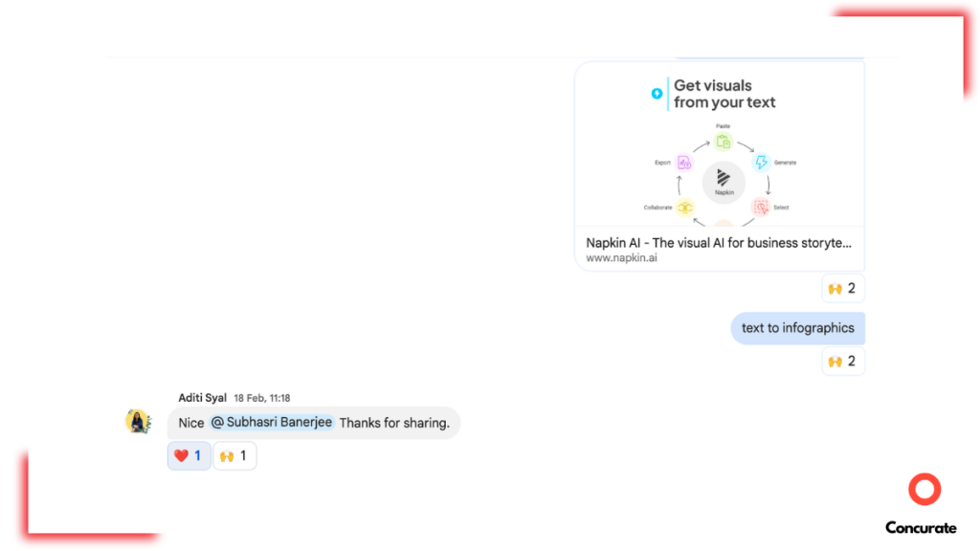Click the Generate lightning icon in the cycle diagram

click(x=762, y=162)
